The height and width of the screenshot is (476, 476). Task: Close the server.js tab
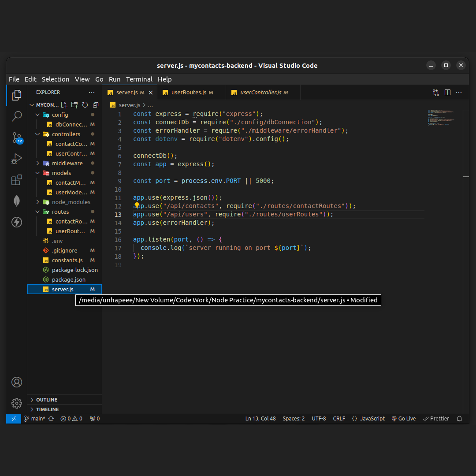151,93
